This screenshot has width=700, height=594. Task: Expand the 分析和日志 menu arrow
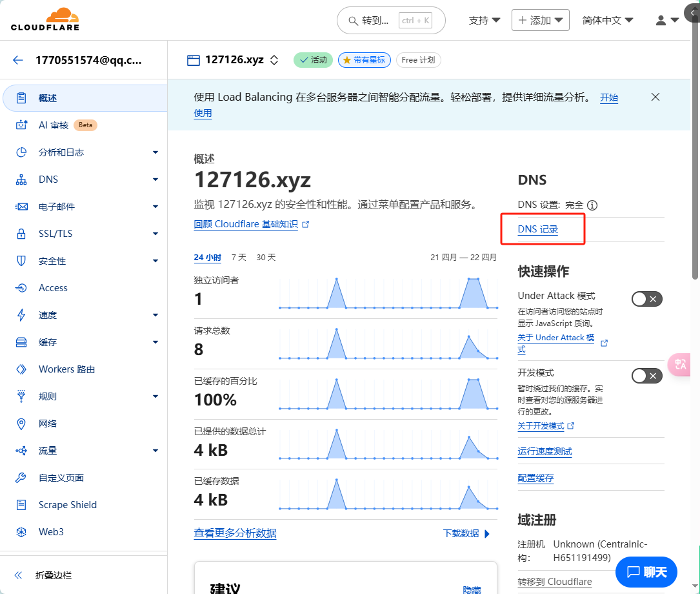point(155,153)
